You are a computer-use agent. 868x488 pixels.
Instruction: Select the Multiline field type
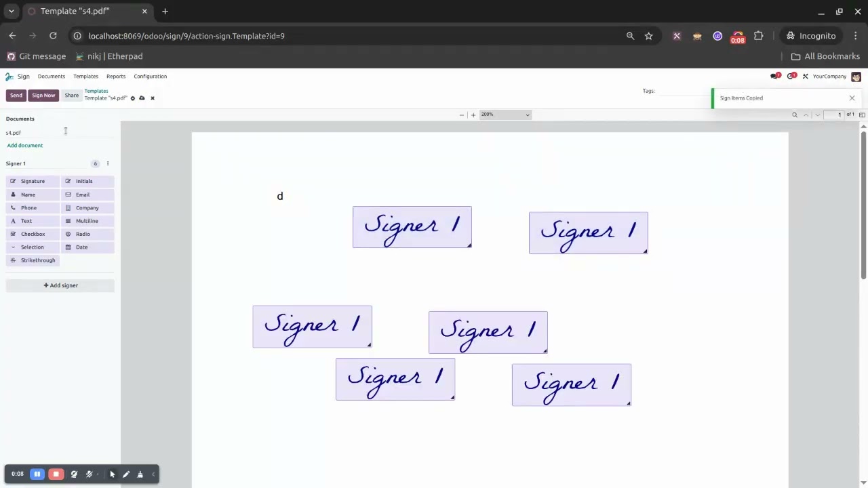[x=88, y=221]
